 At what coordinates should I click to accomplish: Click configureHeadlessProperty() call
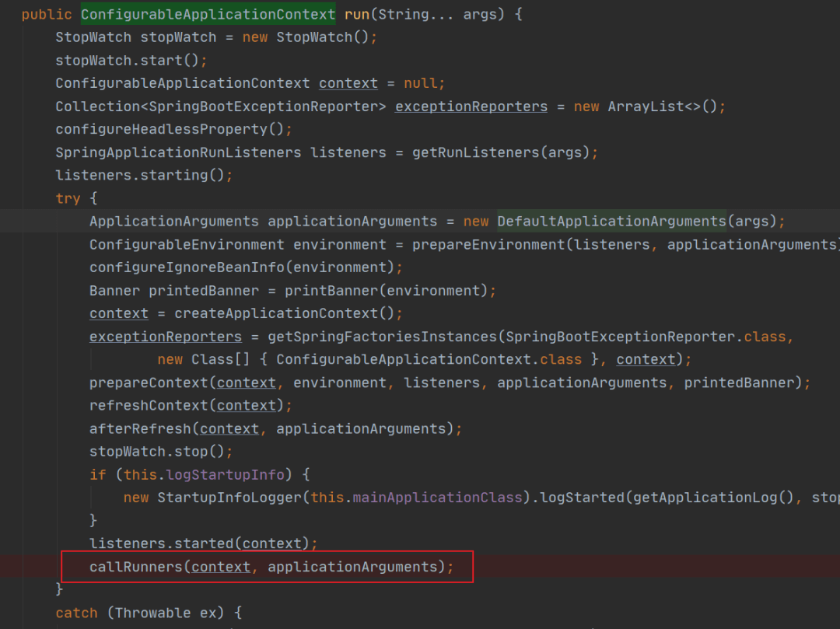(x=170, y=130)
